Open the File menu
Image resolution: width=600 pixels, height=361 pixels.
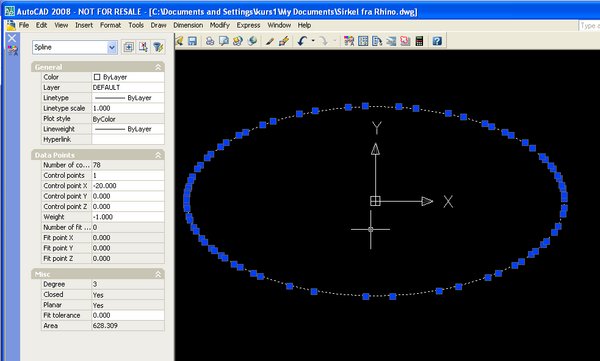24,25
